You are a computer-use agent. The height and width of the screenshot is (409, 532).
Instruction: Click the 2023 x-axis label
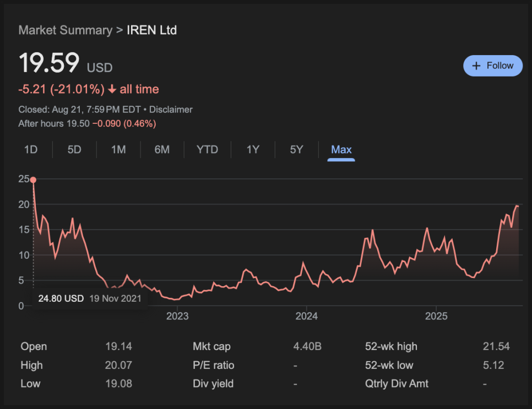tap(177, 316)
